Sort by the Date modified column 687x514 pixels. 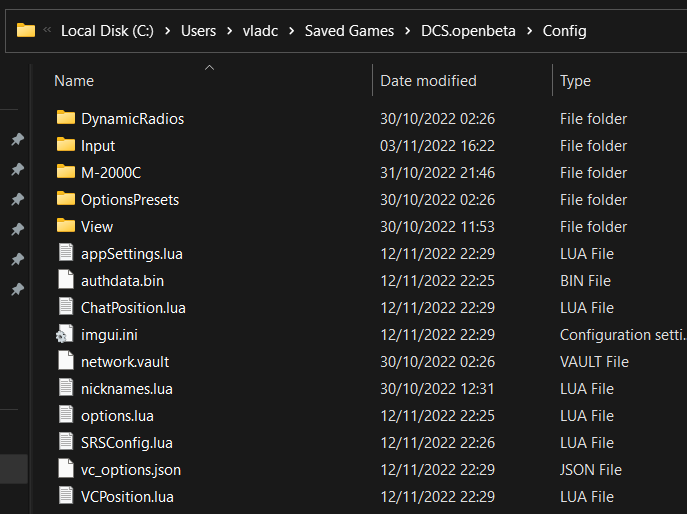[x=428, y=81]
